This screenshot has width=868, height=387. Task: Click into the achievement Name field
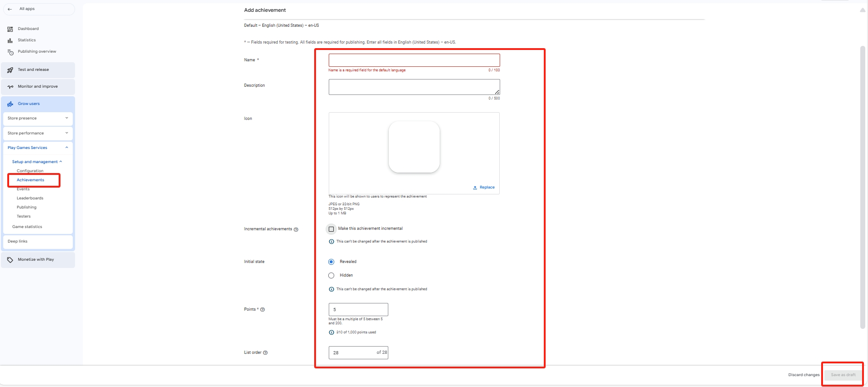(x=414, y=60)
